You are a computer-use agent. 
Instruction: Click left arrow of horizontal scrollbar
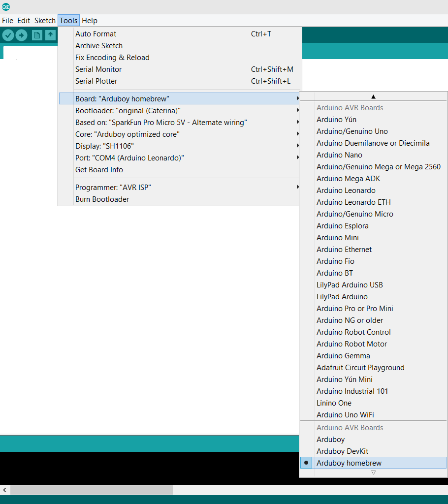coord(5,490)
